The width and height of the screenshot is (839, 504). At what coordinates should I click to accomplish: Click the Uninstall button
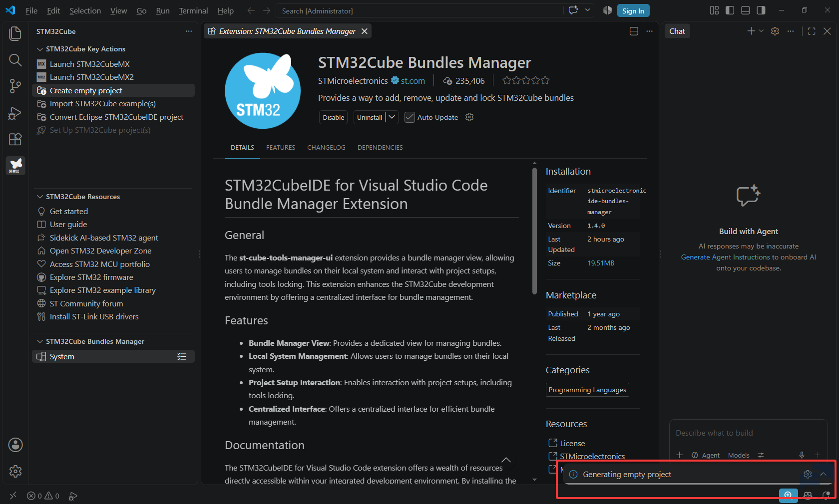coord(370,117)
